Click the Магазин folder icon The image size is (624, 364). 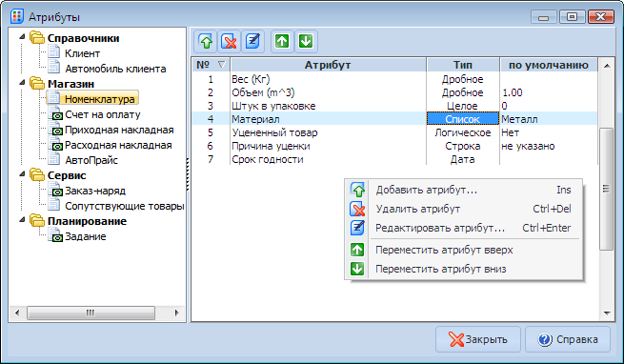point(37,84)
